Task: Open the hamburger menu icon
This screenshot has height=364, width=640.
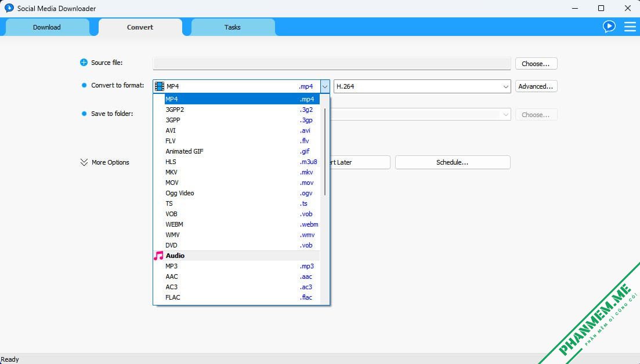Action: (630, 27)
